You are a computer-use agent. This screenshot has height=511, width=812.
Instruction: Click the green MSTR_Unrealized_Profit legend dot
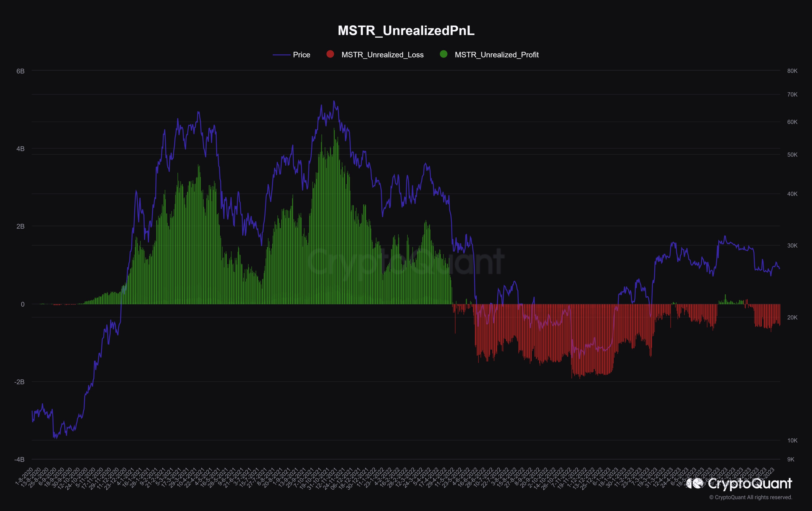444,54
